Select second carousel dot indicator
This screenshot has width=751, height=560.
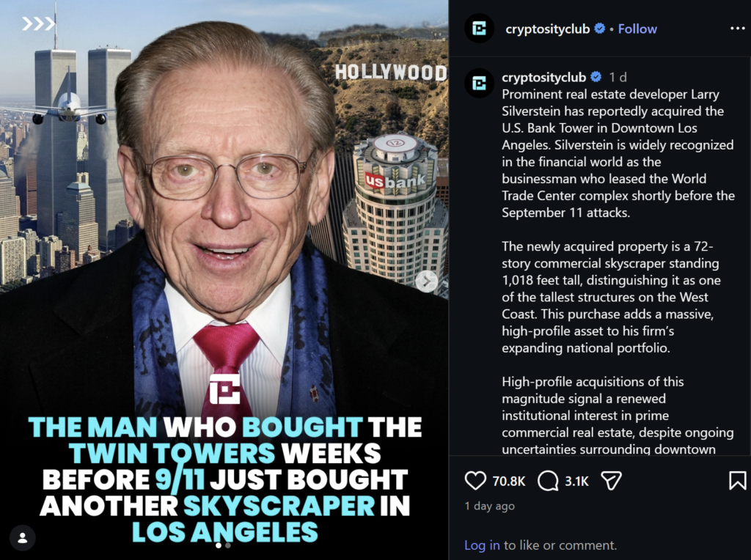pyautogui.click(x=228, y=545)
